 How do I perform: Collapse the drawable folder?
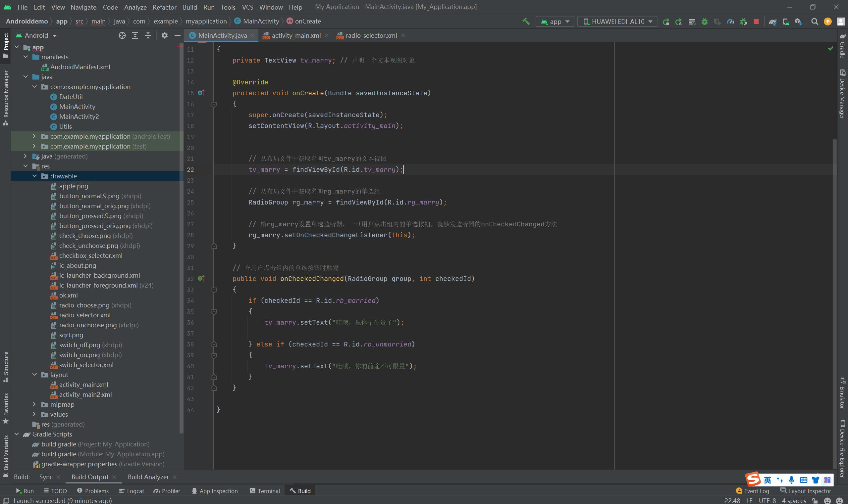(x=34, y=176)
